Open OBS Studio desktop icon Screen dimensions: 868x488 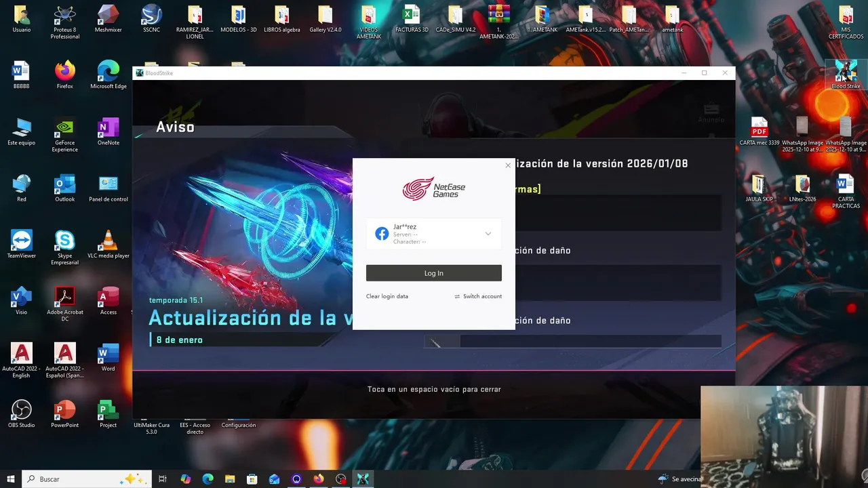22,413
